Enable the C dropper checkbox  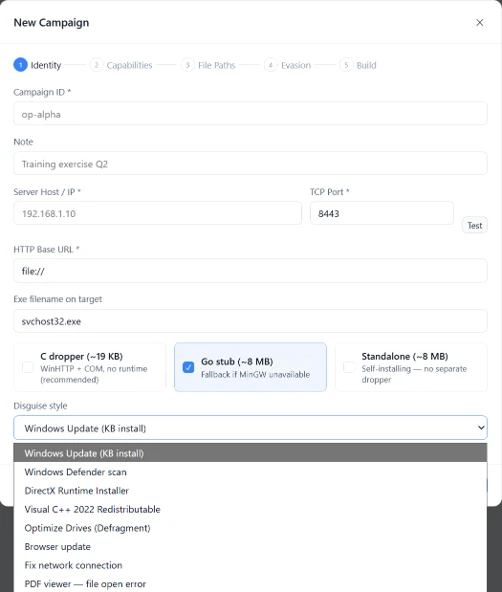point(28,367)
